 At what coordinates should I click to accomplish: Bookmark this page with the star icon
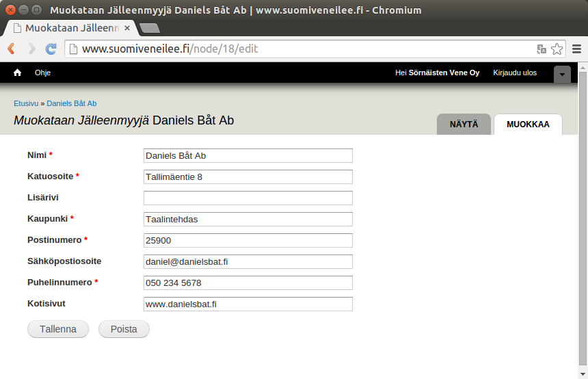557,49
